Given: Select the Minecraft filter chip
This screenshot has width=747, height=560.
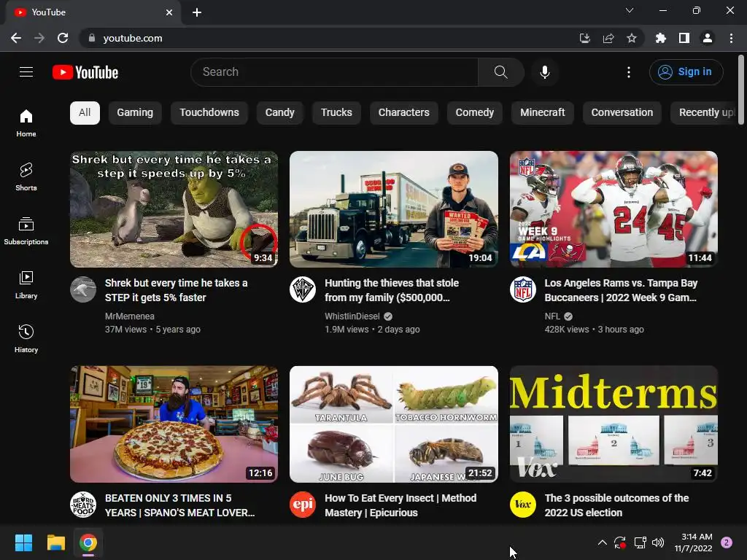Looking at the screenshot, I should [x=542, y=112].
